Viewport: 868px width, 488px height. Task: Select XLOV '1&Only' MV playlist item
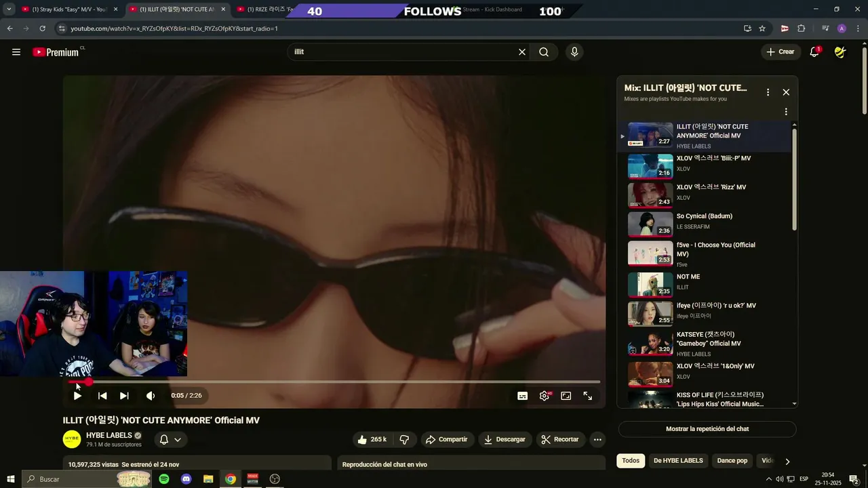704,374
